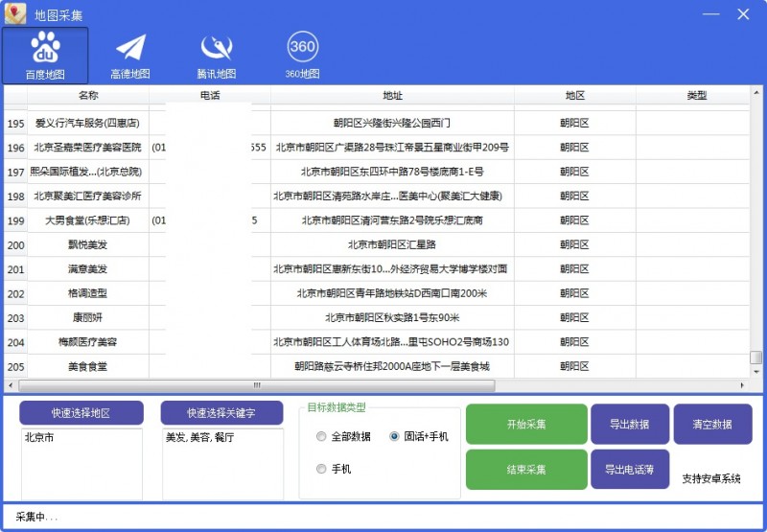Minimize the 地图采集 window
Viewport: 767px width, 532px height.
coord(710,14)
